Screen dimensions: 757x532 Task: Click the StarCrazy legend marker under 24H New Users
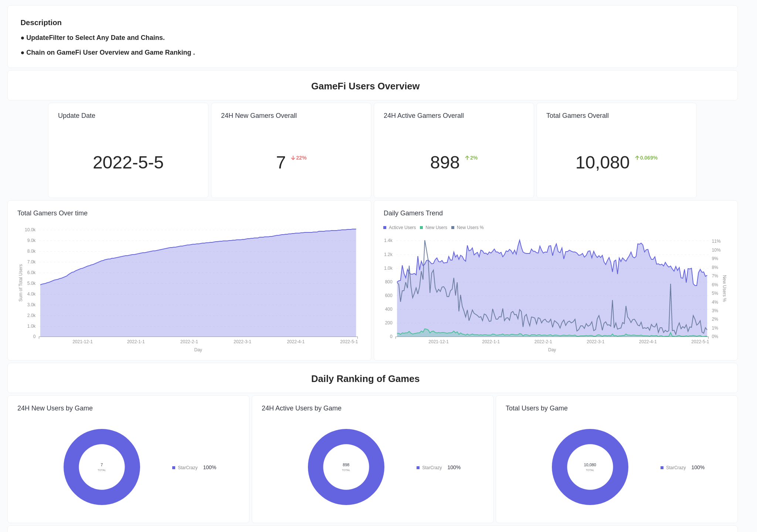tap(173, 467)
